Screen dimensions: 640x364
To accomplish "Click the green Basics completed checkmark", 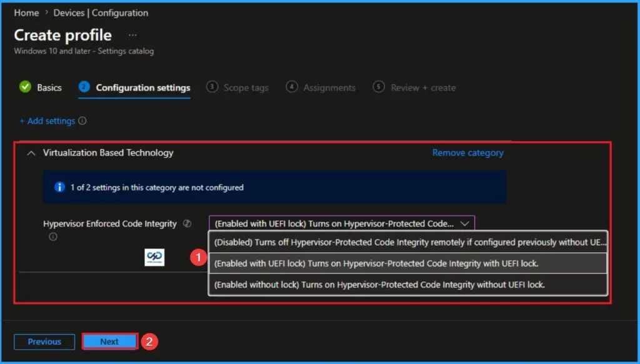I will [25, 87].
